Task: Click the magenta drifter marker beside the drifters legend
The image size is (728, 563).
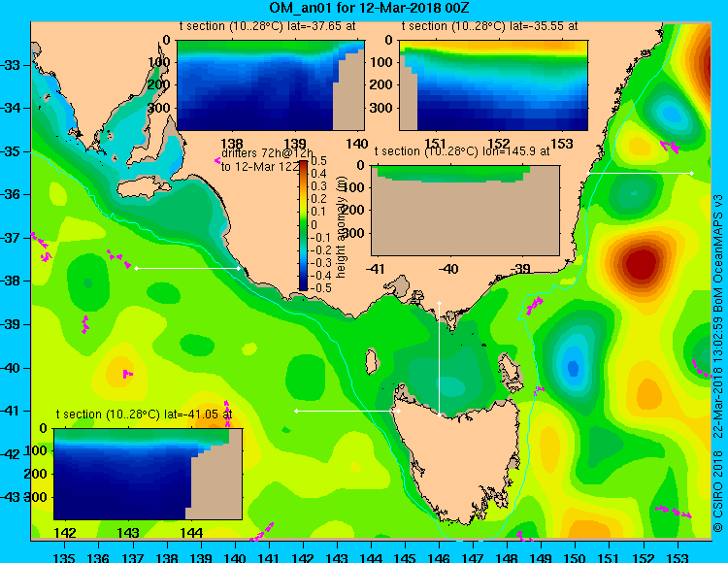Action: click(217, 160)
